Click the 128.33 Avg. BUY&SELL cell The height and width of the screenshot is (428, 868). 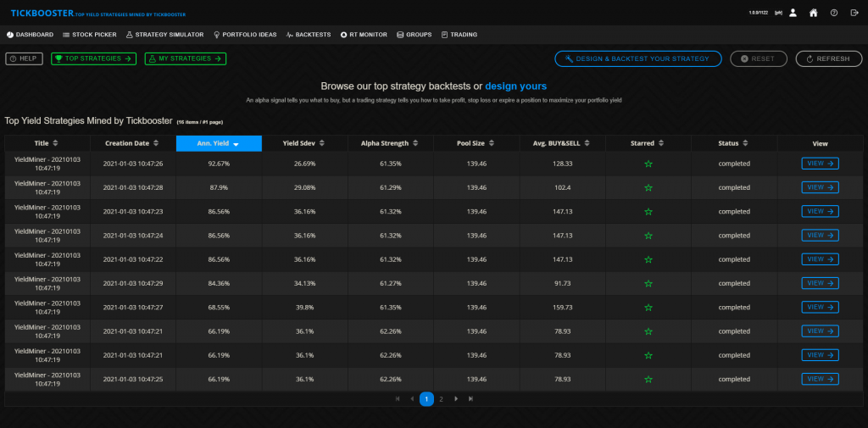(x=563, y=164)
